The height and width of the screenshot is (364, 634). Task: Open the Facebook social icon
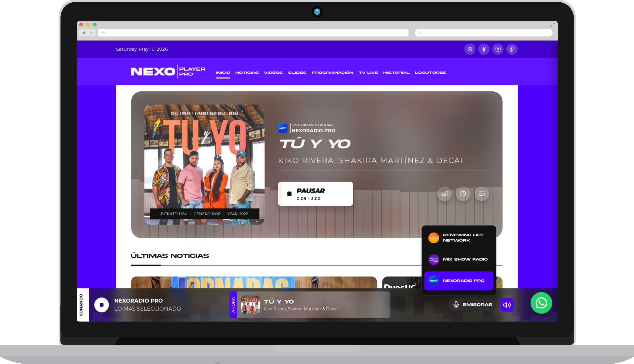click(484, 49)
